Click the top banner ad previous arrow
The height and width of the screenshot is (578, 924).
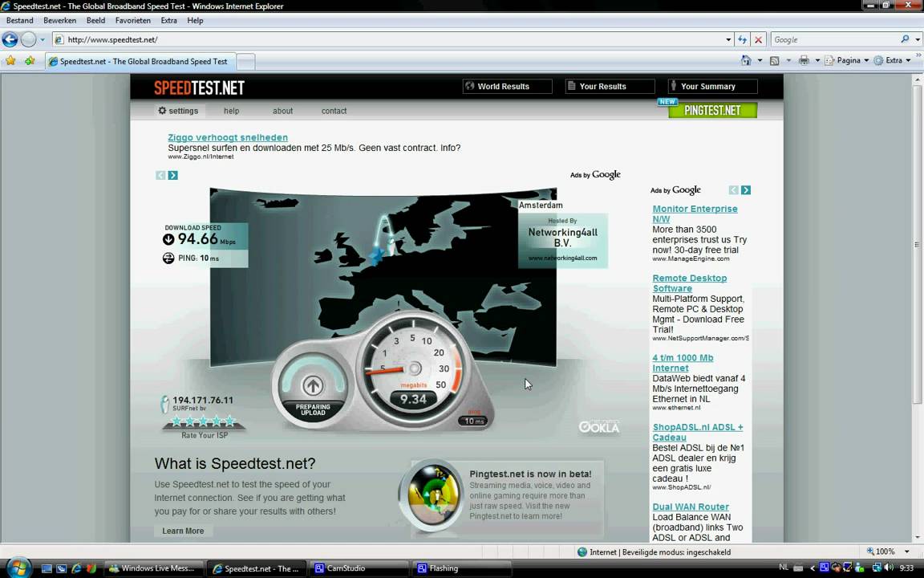coord(160,175)
